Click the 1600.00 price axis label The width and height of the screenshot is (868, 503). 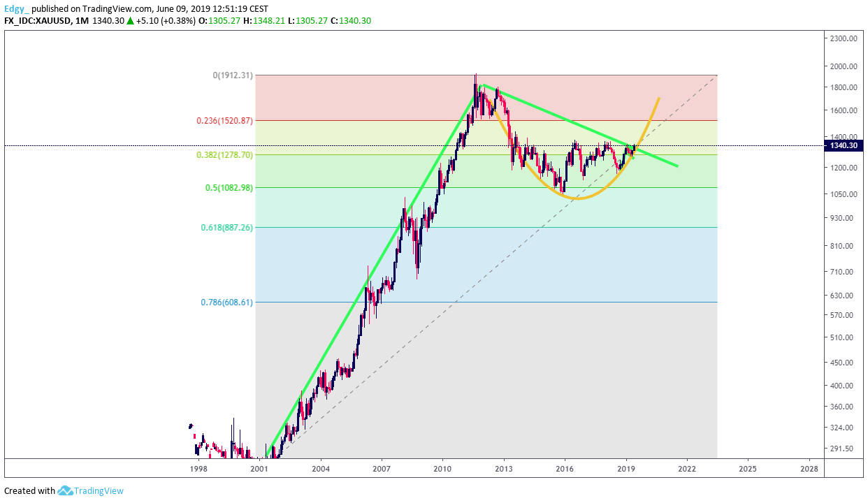pyautogui.click(x=844, y=110)
